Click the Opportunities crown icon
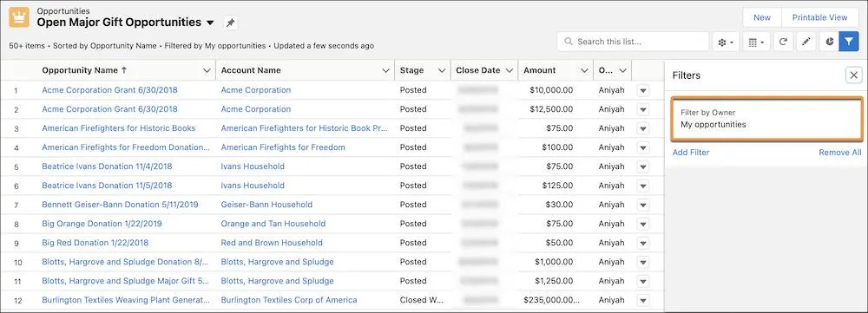This screenshot has width=868, height=313. (x=19, y=17)
